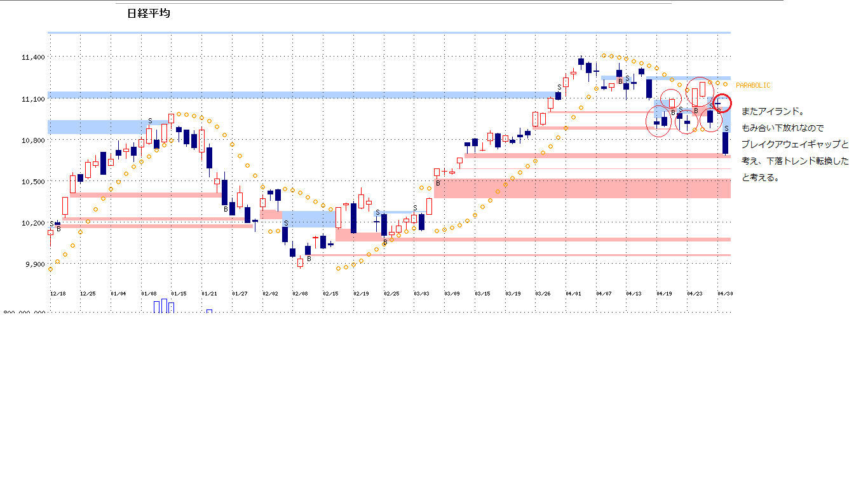Click the wide pink support band below 10,500
The image size is (868, 488).
click(581, 189)
